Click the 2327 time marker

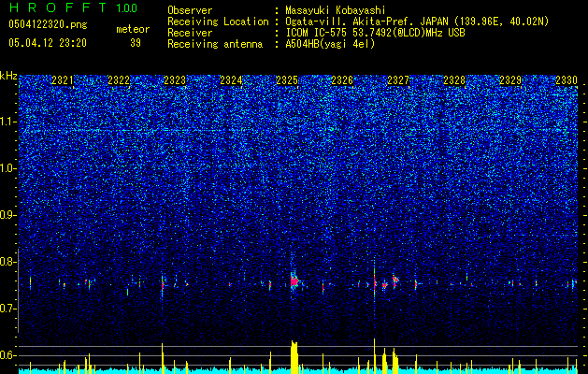398,80
